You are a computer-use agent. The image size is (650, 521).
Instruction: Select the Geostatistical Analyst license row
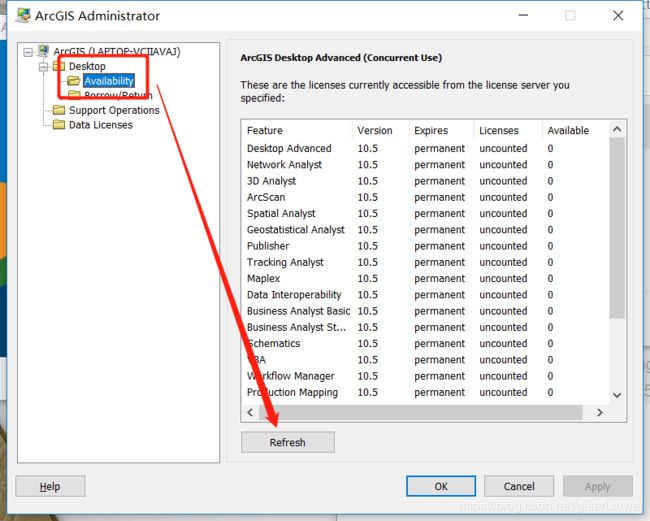(x=425, y=230)
